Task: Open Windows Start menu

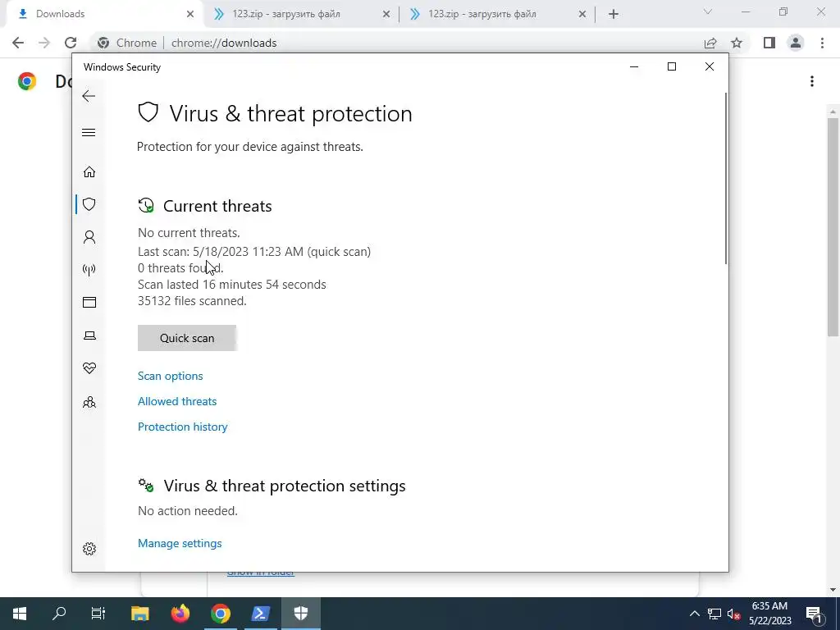Action: (20, 614)
